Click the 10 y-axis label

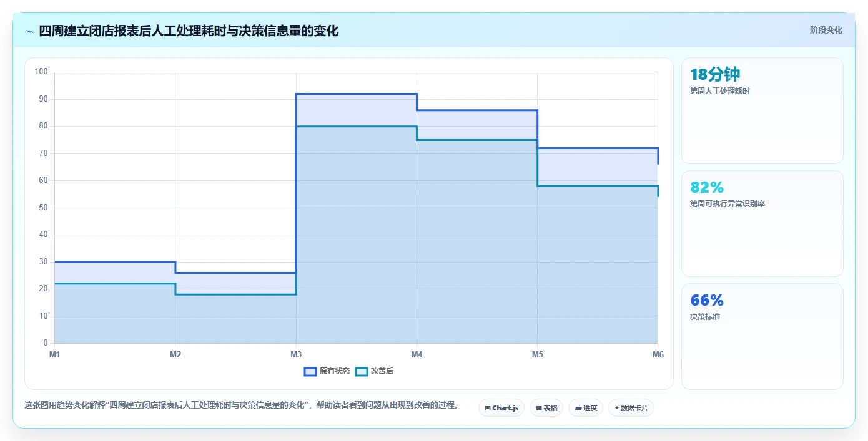[x=43, y=316]
